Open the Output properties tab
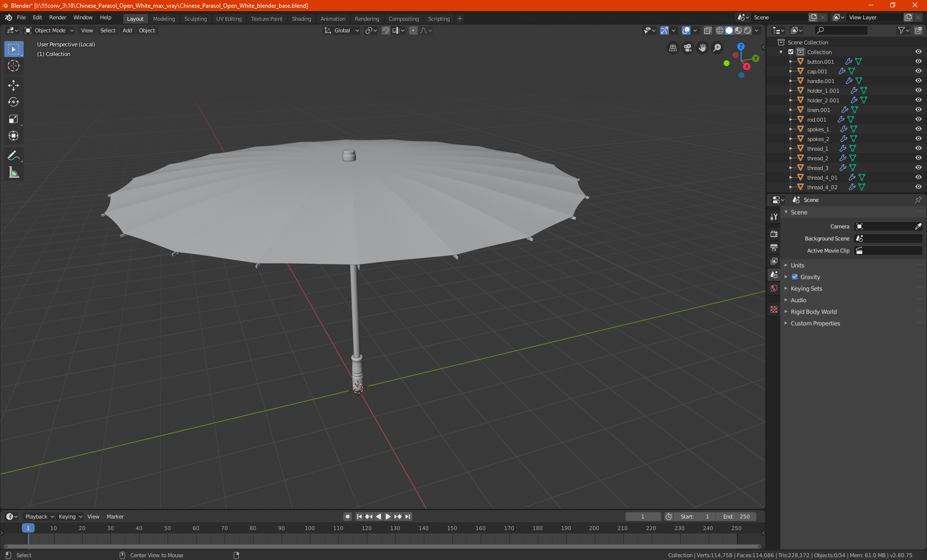Screen dimensions: 927x560 click(774, 248)
